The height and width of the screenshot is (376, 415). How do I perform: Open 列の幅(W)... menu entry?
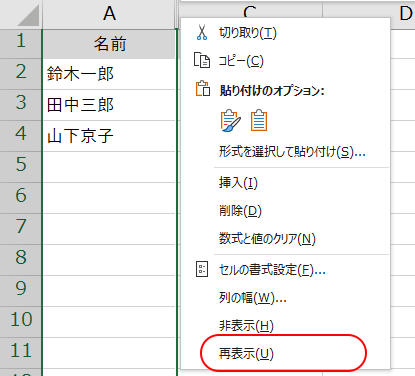click(252, 298)
